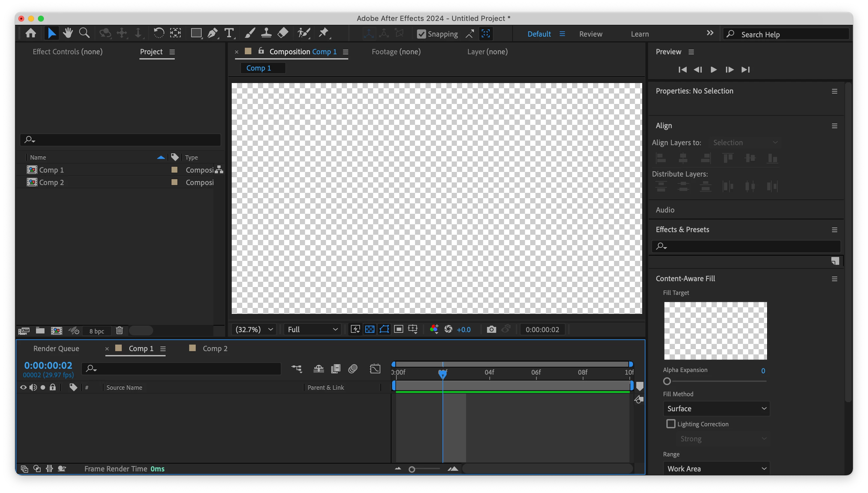The image size is (868, 493).
Task: Open the Render Queue tab
Action: (56, 348)
